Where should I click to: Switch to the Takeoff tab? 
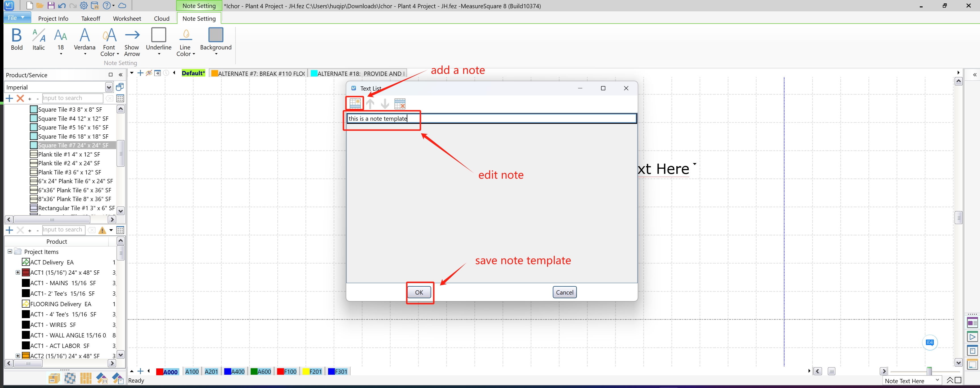point(91,18)
